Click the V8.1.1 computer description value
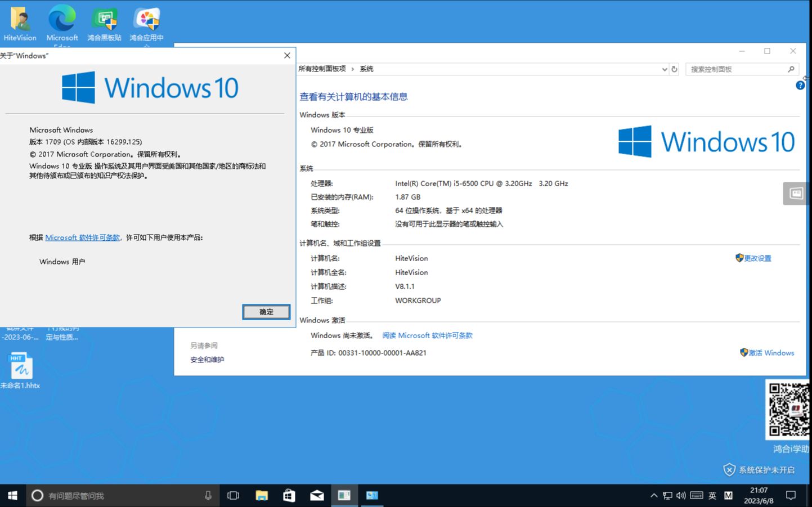The width and height of the screenshot is (812, 507). point(405,286)
